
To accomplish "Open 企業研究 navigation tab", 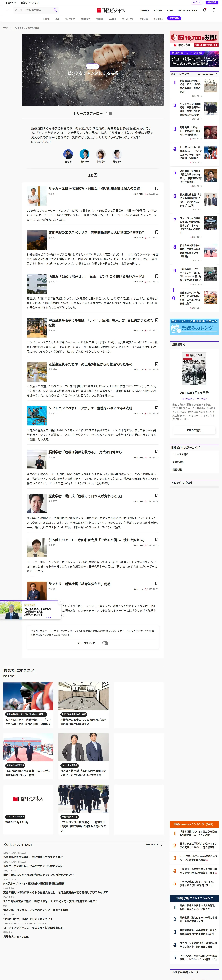I will point(144,19).
